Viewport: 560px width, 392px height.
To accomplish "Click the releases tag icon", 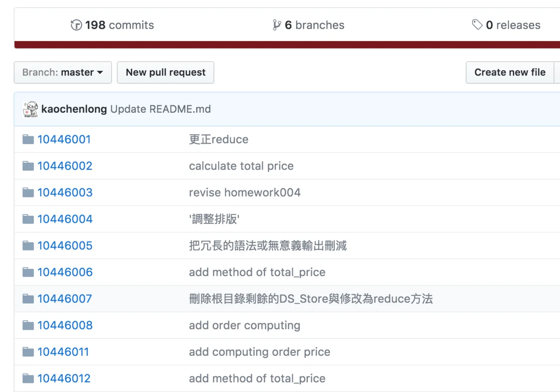I will pyautogui.click(x=477, y=25).
